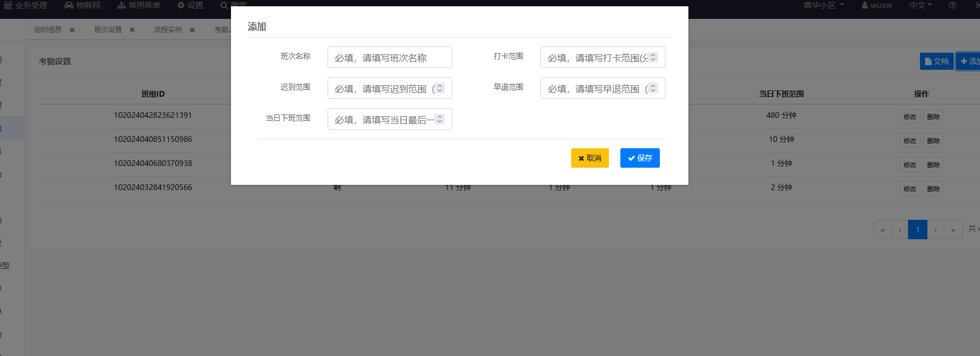Click 班组ID value 102024040851150986
The height and width of the screenshot is (356, 980).
tap(153, 139)
